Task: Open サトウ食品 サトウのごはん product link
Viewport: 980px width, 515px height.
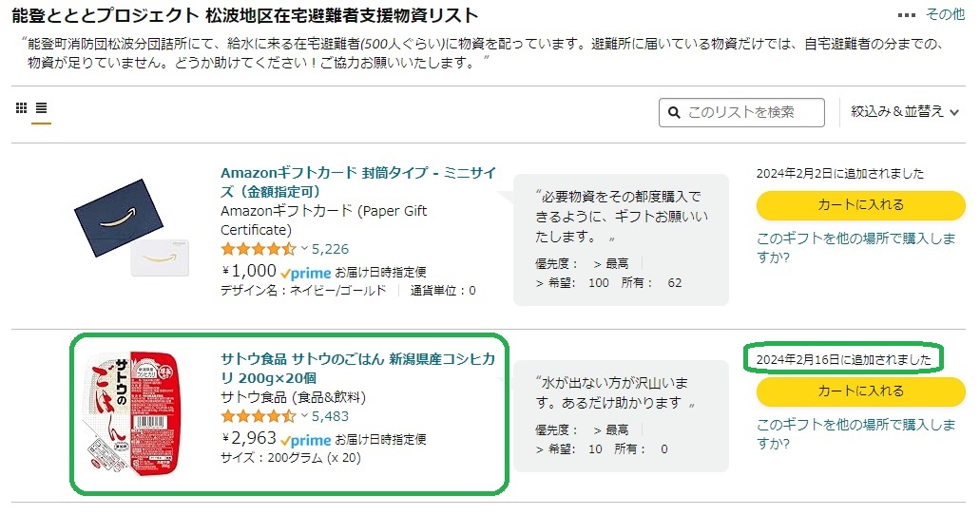Action: tap(358, 368)
